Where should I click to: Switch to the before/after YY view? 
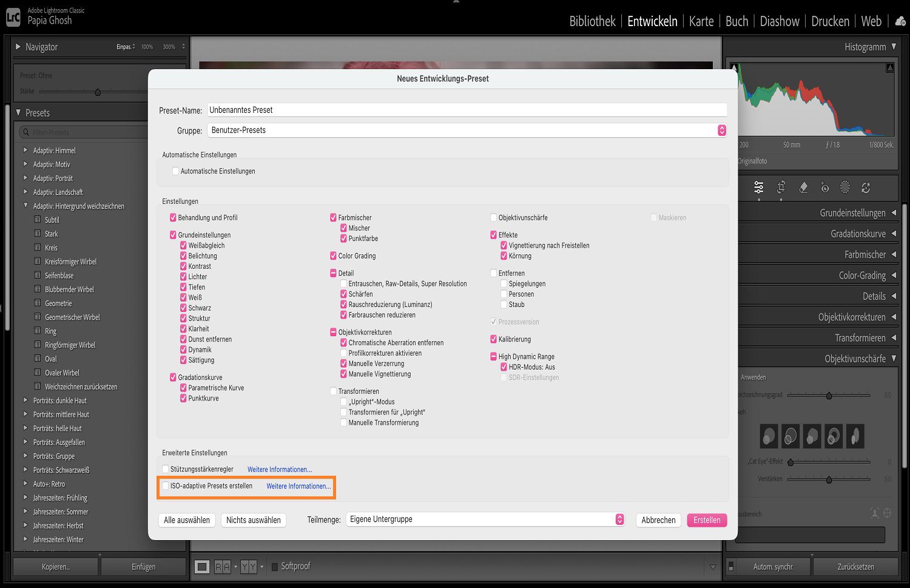[x=249, y=566]
